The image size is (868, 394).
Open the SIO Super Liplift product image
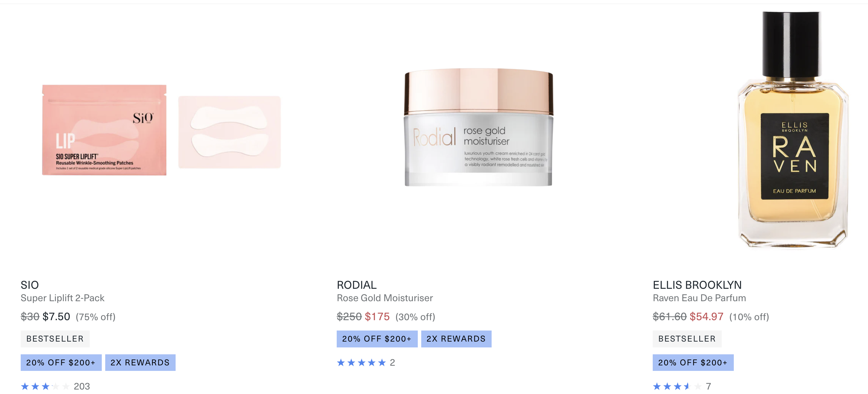tap(161, 130)
